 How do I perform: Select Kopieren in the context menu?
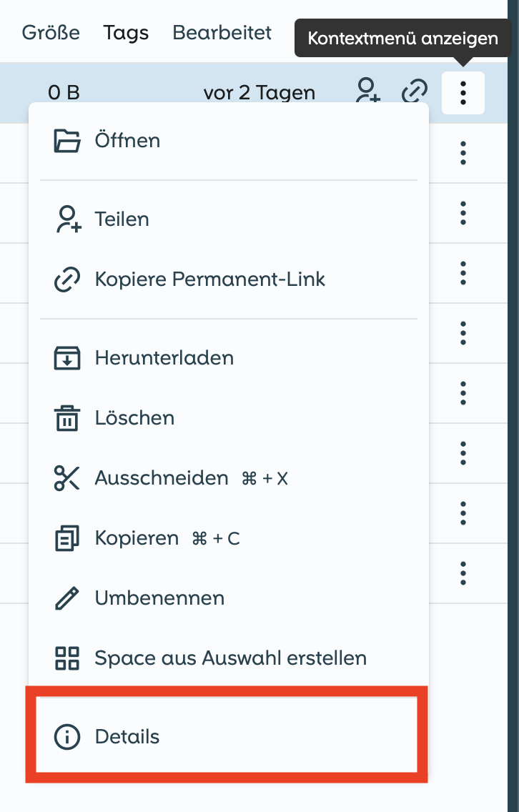tap(137, 538)
